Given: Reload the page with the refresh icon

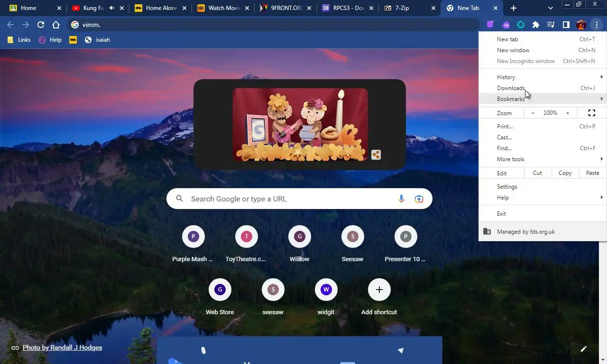Looking at the screenshot, I should (x=41, y=25).
